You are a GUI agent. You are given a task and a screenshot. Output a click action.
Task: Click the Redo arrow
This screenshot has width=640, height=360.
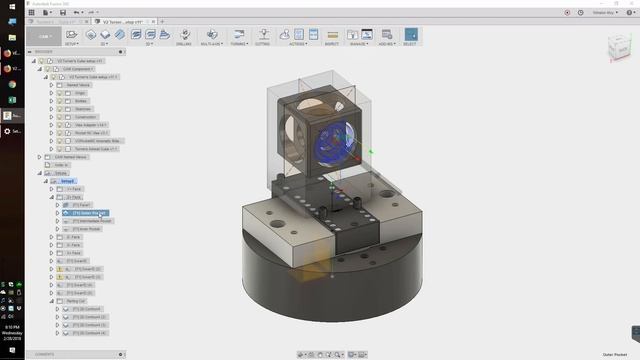tap(91, 13)
